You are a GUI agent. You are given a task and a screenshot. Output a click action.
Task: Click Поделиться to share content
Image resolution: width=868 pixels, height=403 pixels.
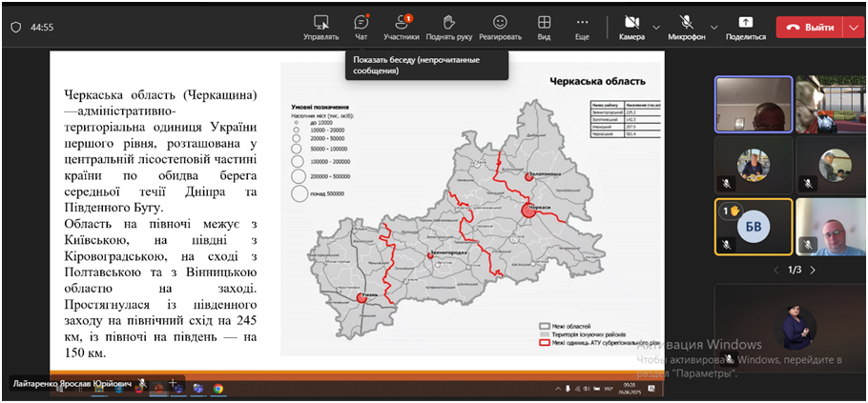click(x=745, y=27)
